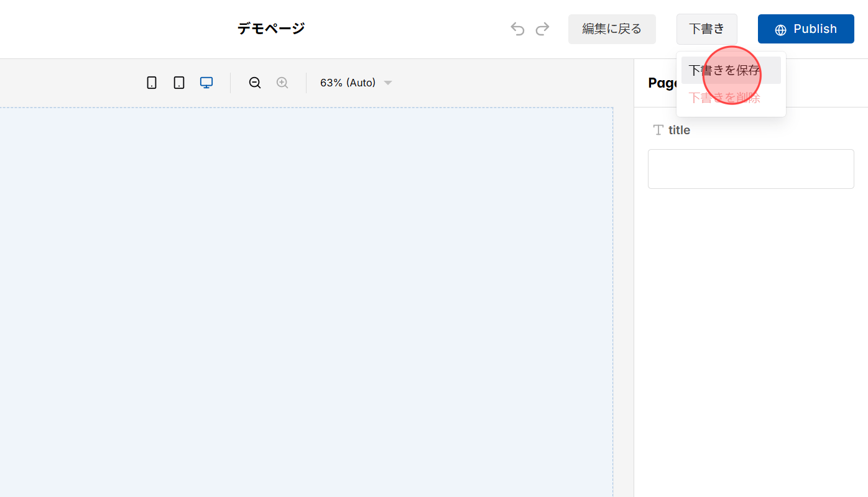
Task: Select 下書きを保存 from the menu
Action: pos(725,70)
